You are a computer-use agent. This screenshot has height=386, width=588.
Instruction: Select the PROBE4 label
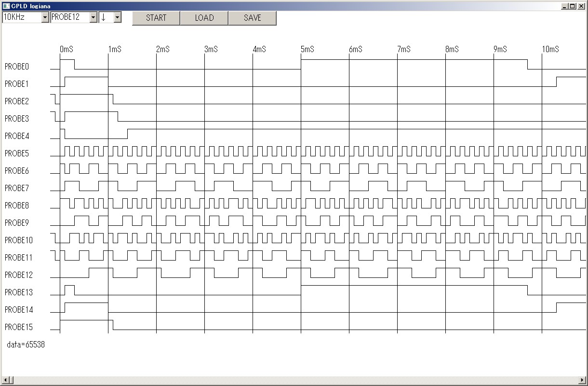(x=17, y=136)
